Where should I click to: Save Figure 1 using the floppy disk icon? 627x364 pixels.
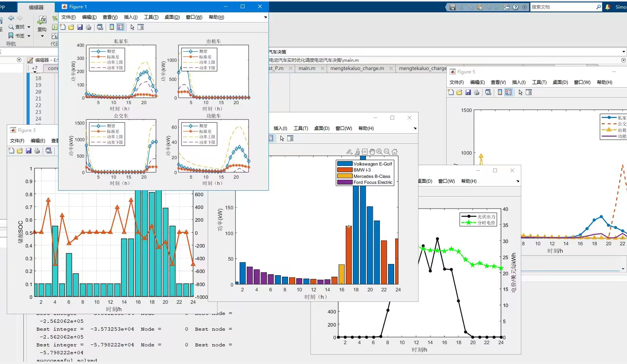pyautogui.click(x=80, y=27)
